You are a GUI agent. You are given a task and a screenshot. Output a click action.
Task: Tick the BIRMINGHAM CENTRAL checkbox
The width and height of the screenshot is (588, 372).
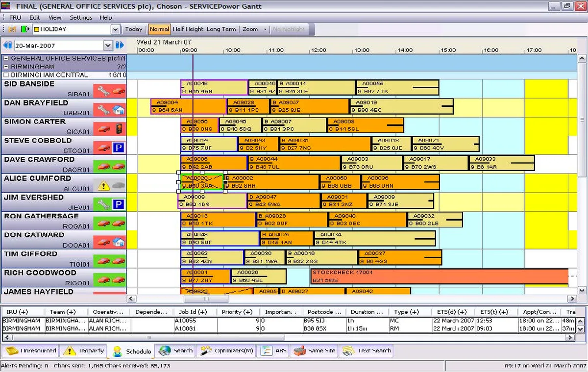[6, 75]
